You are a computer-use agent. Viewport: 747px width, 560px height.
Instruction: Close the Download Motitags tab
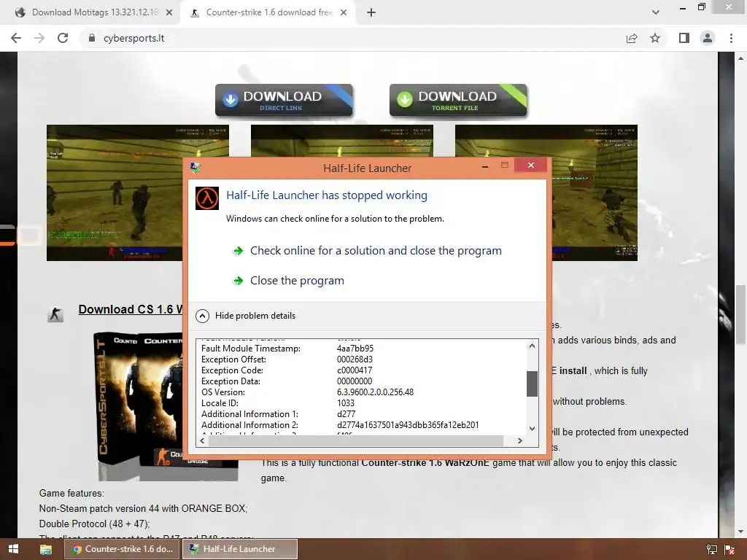coord(169,13)
